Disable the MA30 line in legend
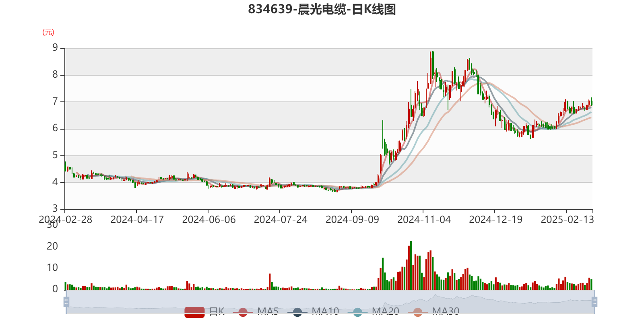 pyautogui.click(x=433, y=312)
